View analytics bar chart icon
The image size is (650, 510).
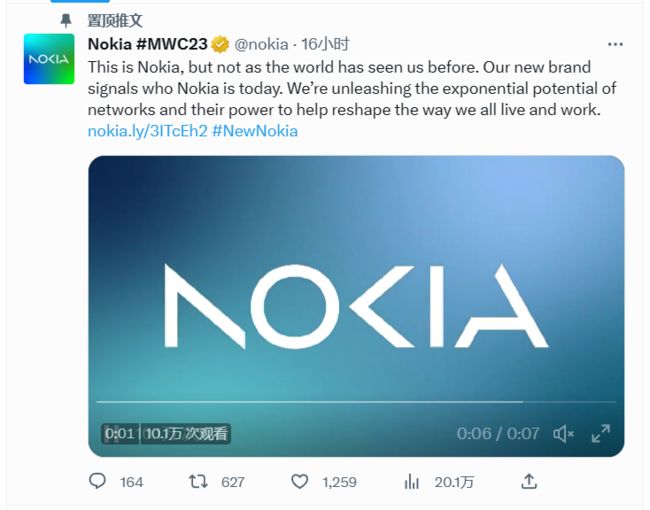412,482
